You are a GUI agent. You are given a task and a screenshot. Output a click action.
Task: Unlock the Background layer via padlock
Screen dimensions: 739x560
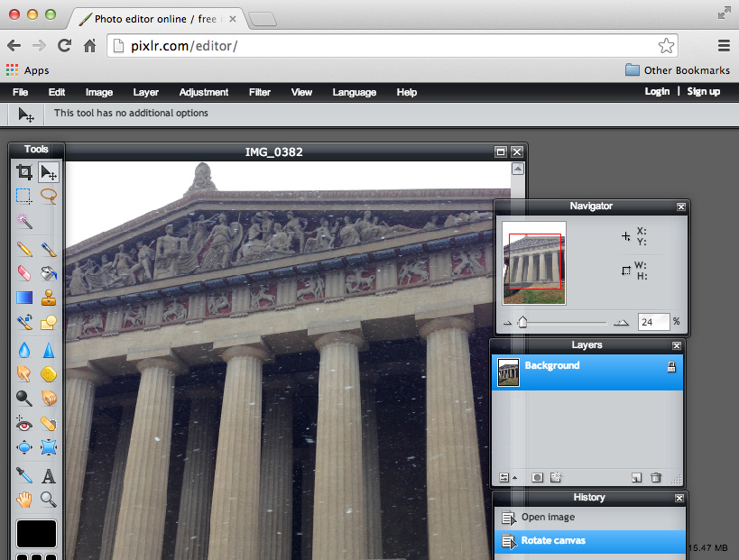click(x=670, y=367)
